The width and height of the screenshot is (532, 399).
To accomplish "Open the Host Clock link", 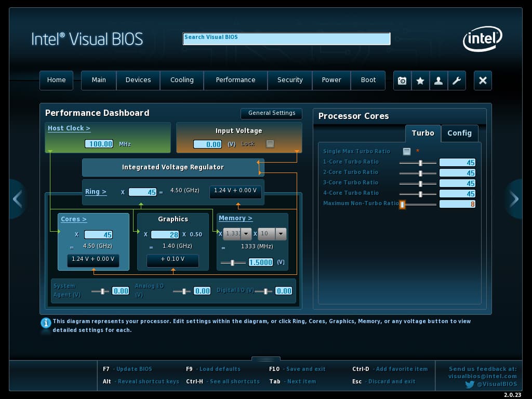I will (x=69, y=128).
